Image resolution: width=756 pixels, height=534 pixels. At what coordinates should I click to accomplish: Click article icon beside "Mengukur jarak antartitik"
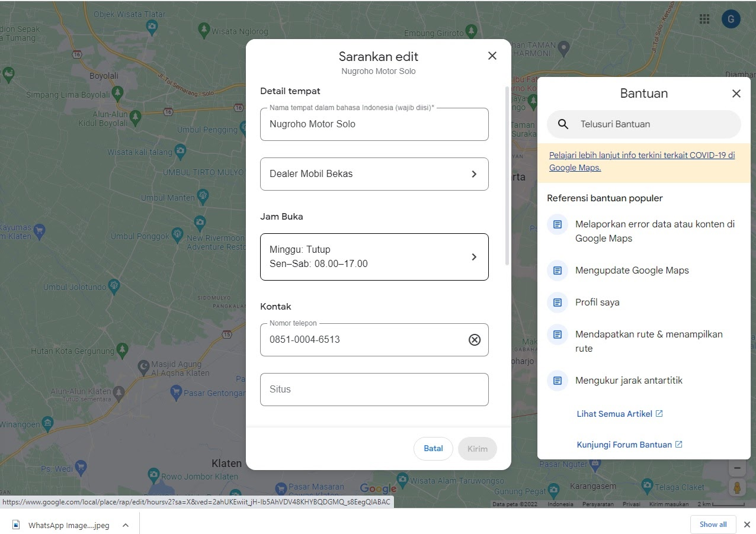point(557,381)
